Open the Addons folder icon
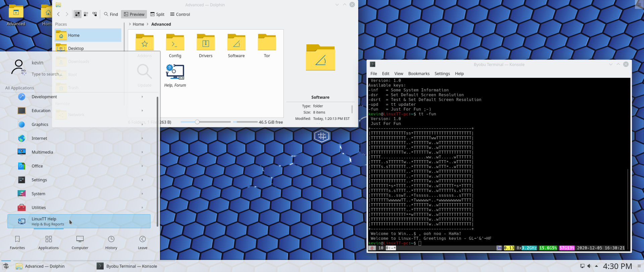 145,43
